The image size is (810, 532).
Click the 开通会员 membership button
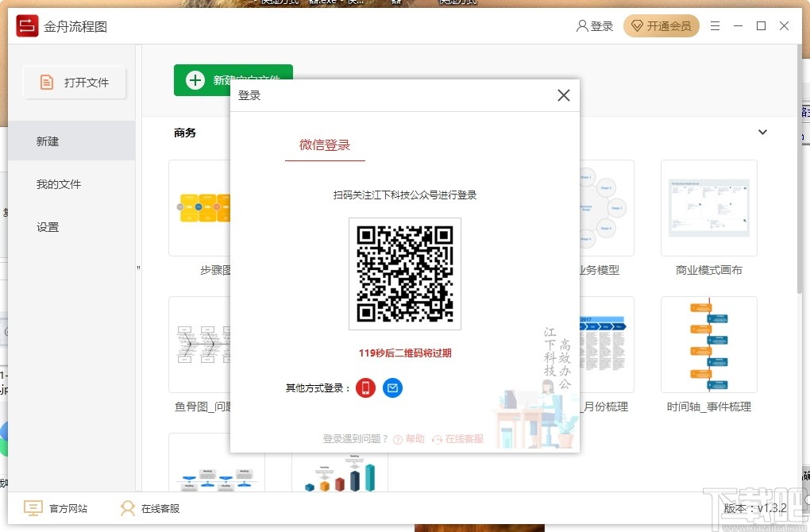661,25
